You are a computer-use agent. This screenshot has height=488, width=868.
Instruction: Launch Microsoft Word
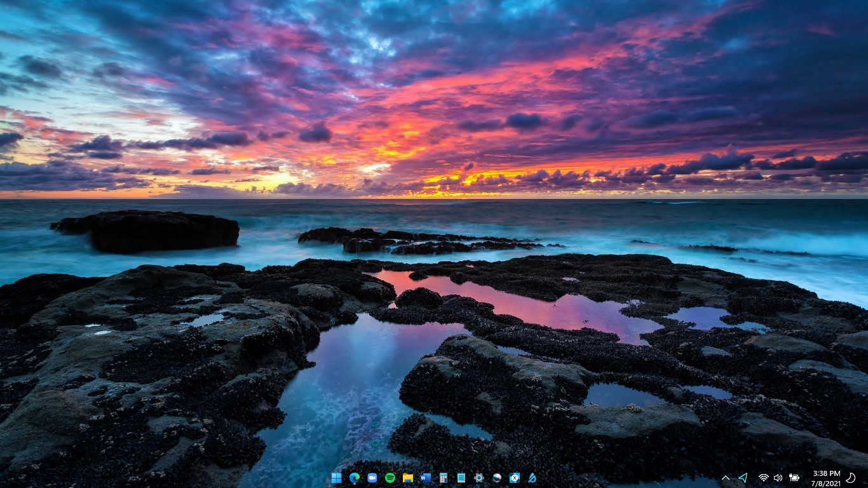(424, 477)
